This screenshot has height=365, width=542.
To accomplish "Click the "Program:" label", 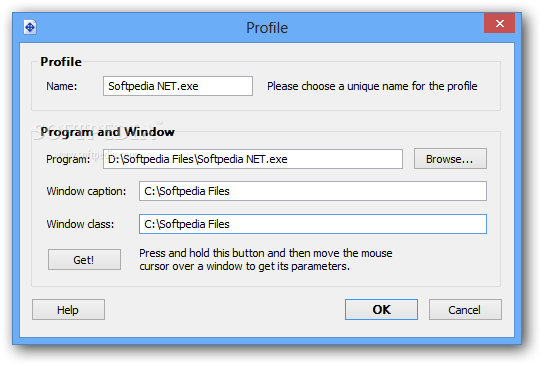I will point(68,159).
